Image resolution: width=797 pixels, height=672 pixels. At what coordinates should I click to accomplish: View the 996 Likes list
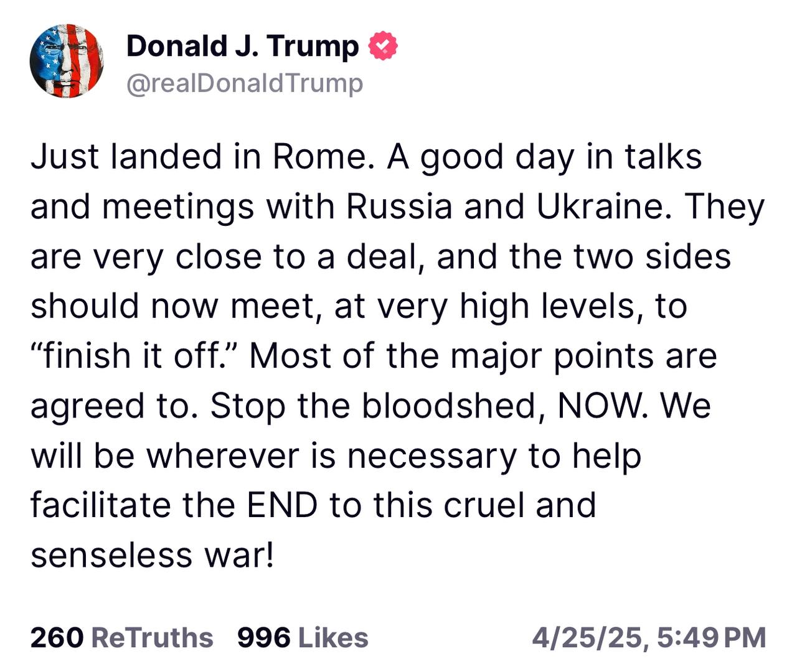point(303,638)
